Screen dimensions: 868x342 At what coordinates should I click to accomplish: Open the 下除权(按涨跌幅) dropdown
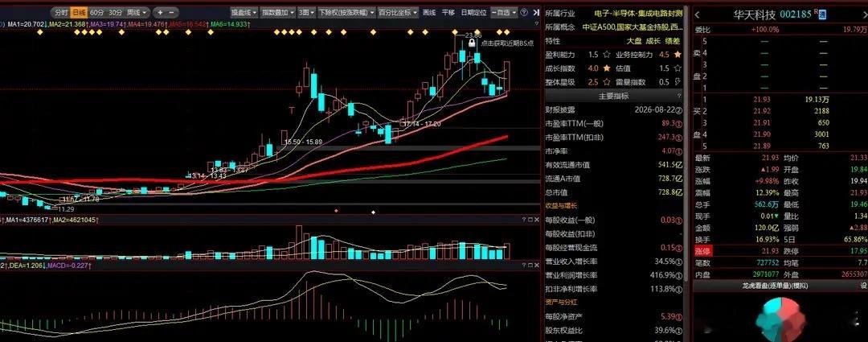346,12
